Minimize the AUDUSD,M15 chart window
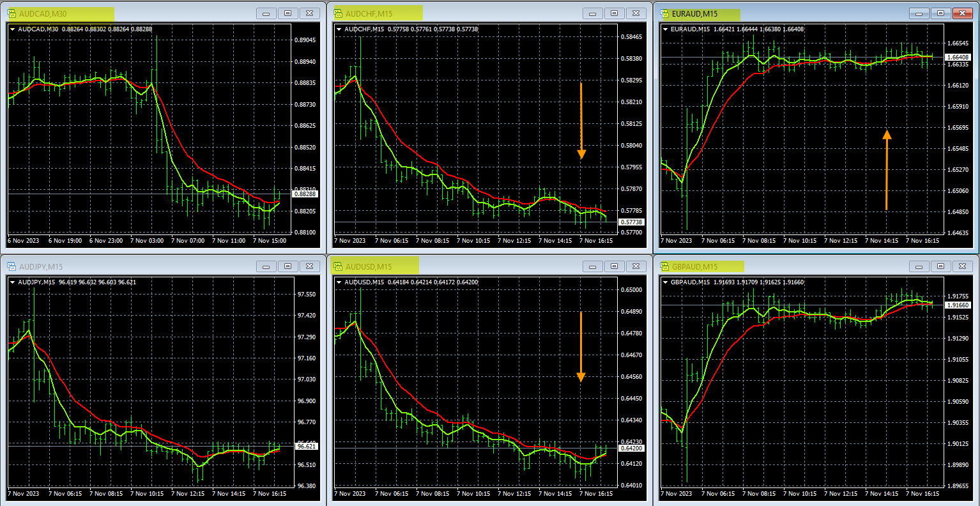The image size is (980, 506). (x=592, y=266)
